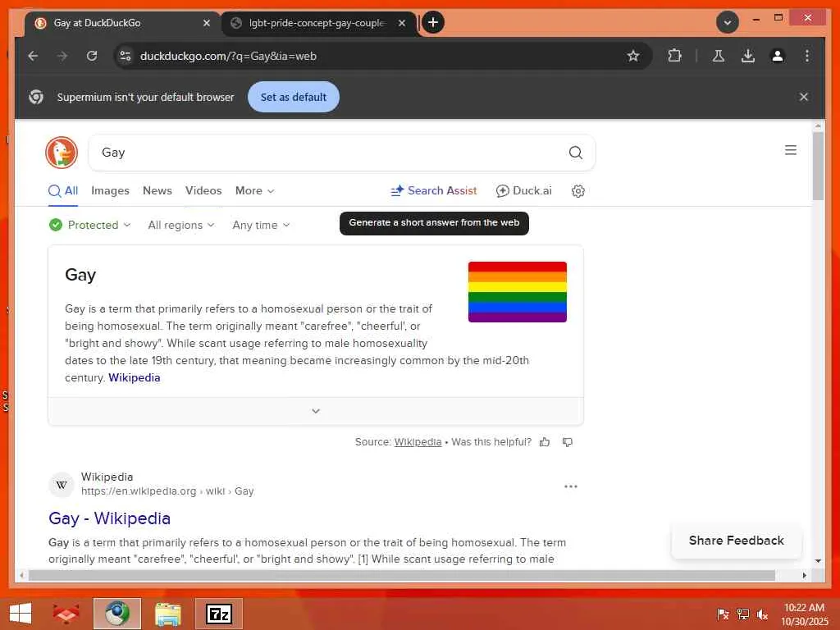Image resolution: width=840 pixels, height=630 pixels.
Task: Open the search settings gear icon
Action: pos(578,191)
